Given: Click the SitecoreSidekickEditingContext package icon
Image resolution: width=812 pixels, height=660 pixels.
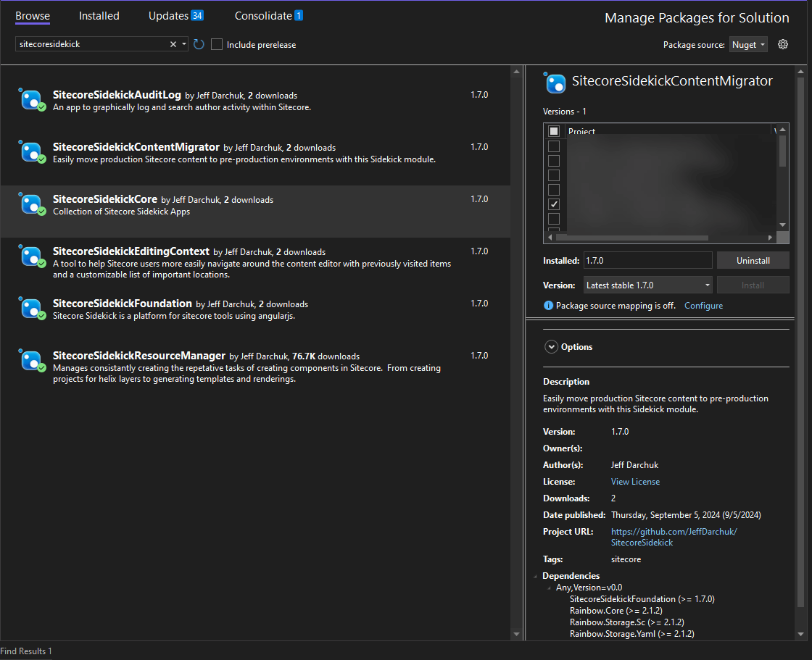Looking at the screenshot, I should click(32, 256).
